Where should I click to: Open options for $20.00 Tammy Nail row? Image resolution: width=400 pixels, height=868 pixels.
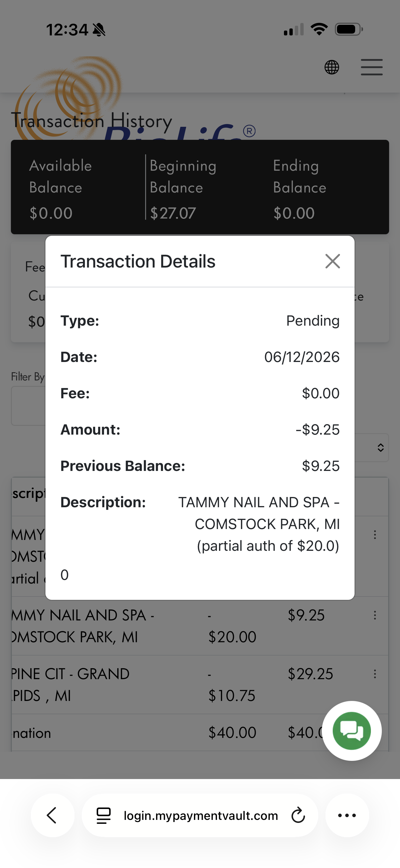click(x=375, y=615)
